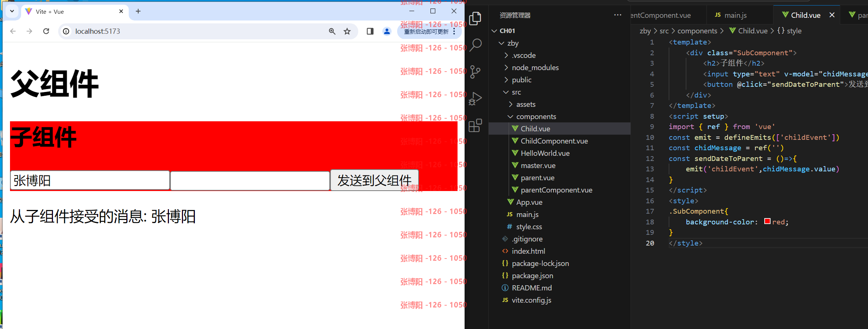Reload the localhost page
Image resolution: width=868 pixels, height=329 pixels.
46,31
